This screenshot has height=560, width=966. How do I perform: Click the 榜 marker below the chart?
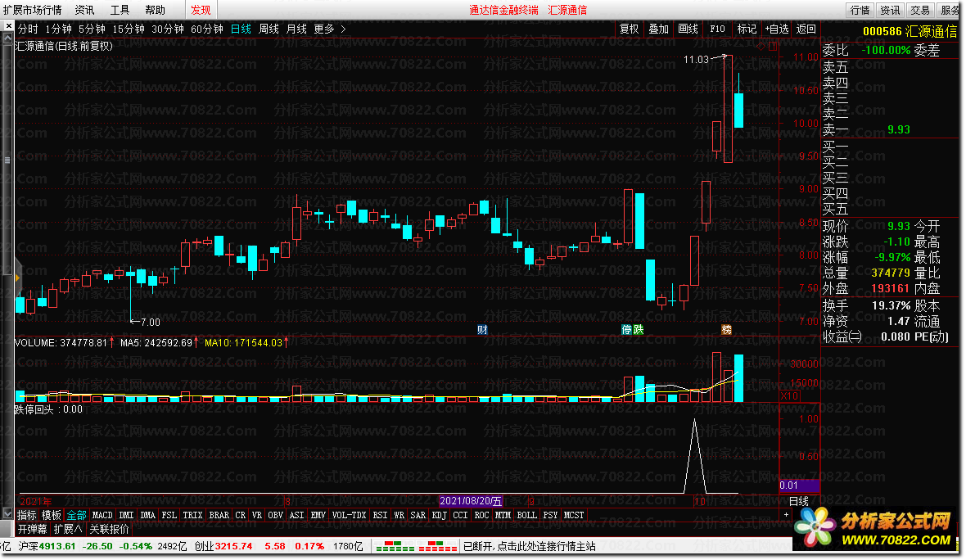[726, 330]
